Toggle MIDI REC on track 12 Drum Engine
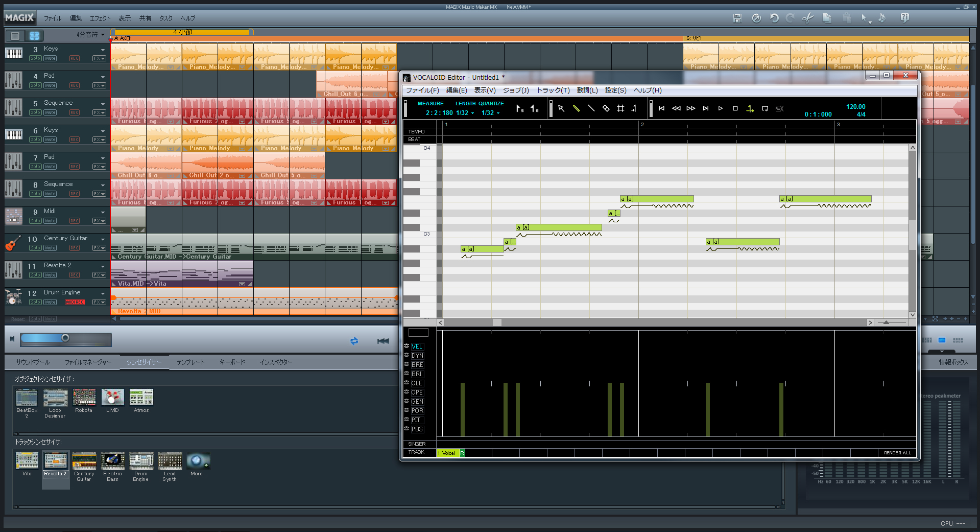The height and width of the screenshot is (532, 980). click(75, 302)
